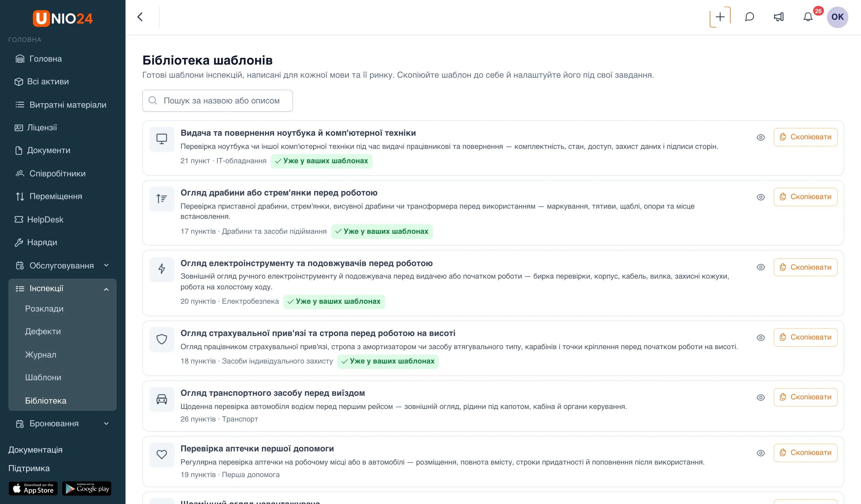Viewport: 861px width, 504px height.
Task: Go back using the left arrow icon
Action: 140,17
